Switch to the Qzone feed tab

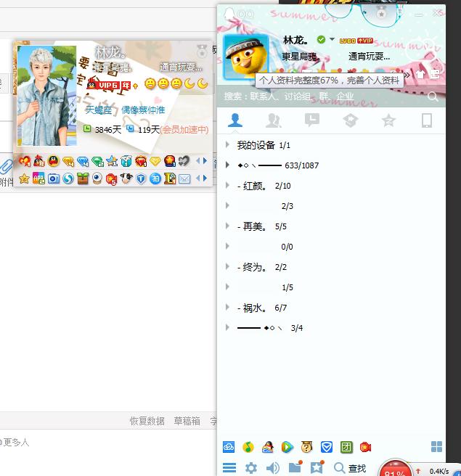click(x=351, y=120)
